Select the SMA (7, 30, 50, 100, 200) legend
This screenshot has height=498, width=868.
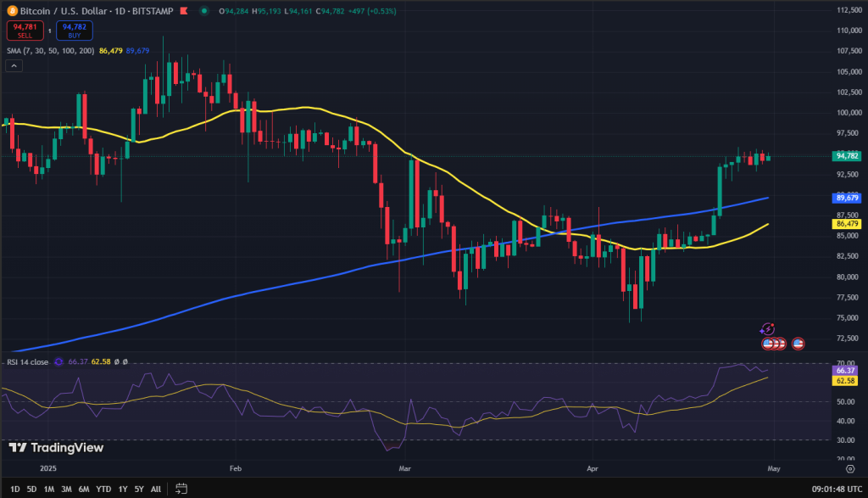click(50, 50)
